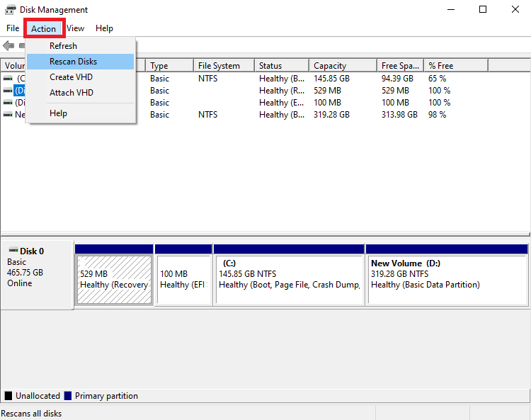Sort by the % Free column header
This screenshot has width=531, height=420.
pos(456,66)
